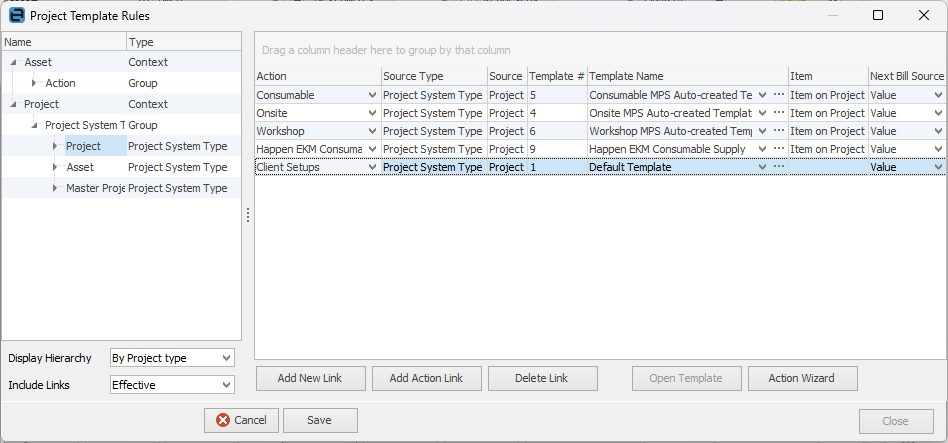Open ellipsis button in Workshop row
948x443 pixels.
tap(779, 131)
